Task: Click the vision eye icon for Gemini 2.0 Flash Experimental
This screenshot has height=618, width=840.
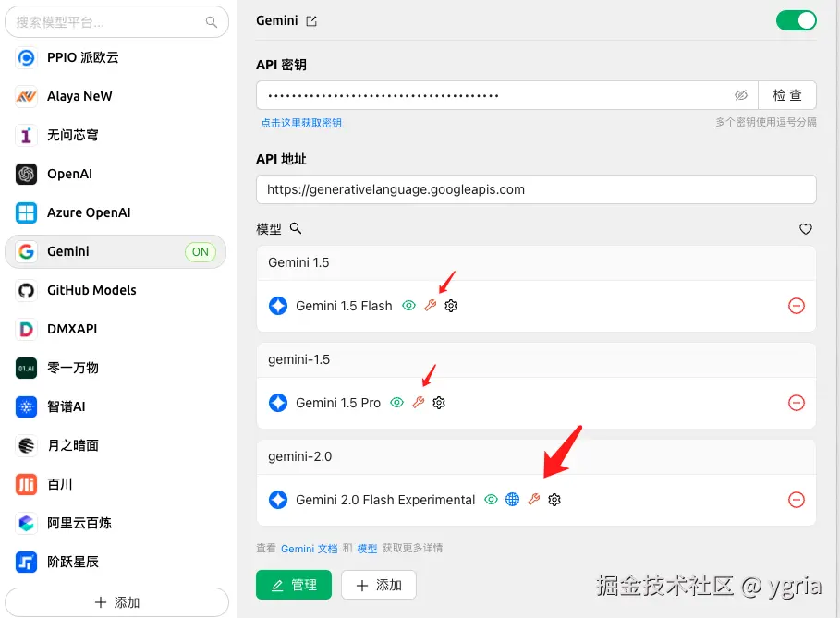Action: click(492, 500)
